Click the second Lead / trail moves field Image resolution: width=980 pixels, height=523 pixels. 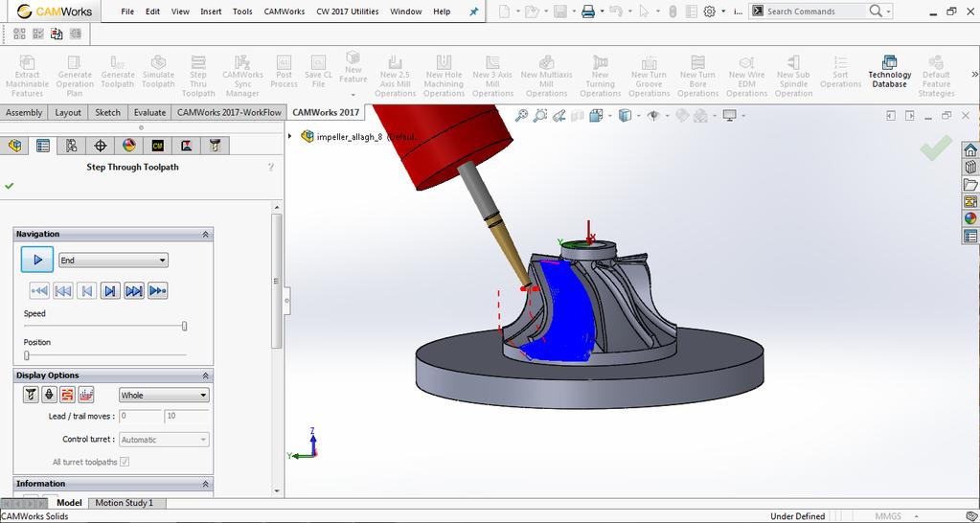pos(186,416)
